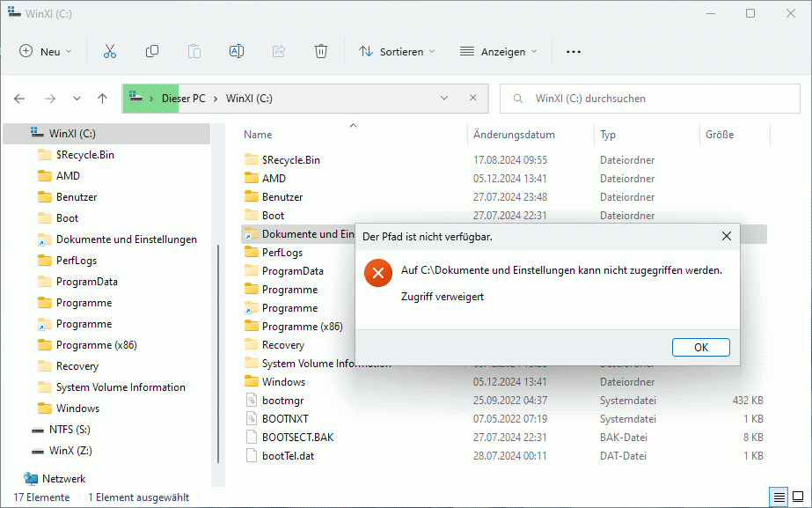Click the BOOTSECT.BAK file icon
This screenshot has height=508, width=812.
click(x=251, y=437)
